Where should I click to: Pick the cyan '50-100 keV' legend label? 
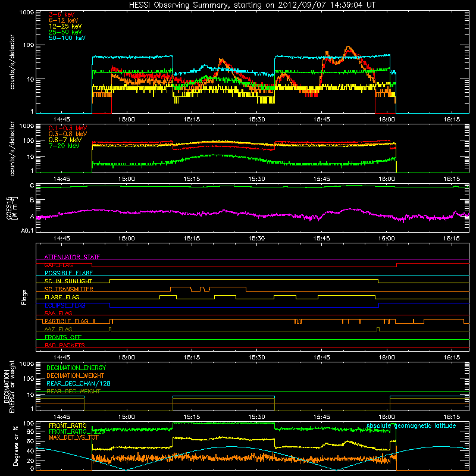67,38
